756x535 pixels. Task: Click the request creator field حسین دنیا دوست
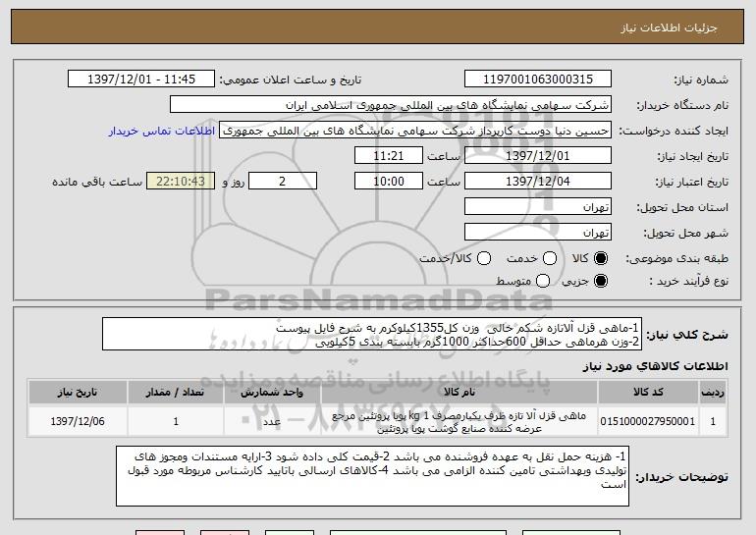(415, 131)
